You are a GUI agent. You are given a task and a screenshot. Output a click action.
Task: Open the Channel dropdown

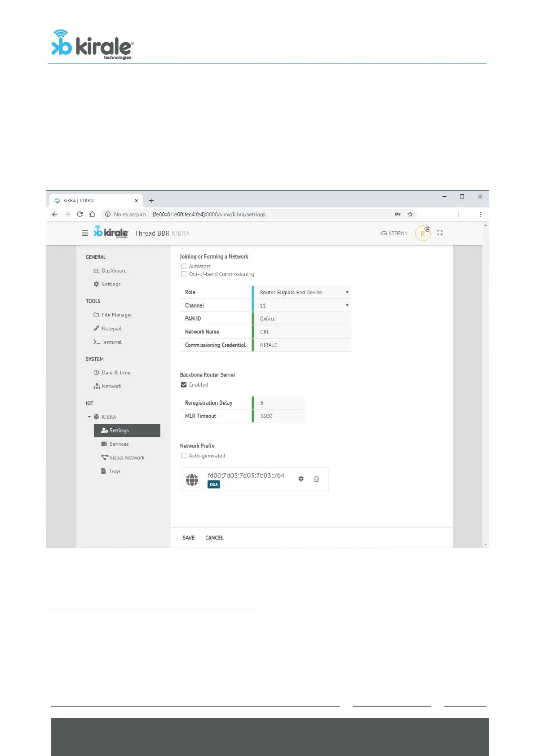point(302,306)
